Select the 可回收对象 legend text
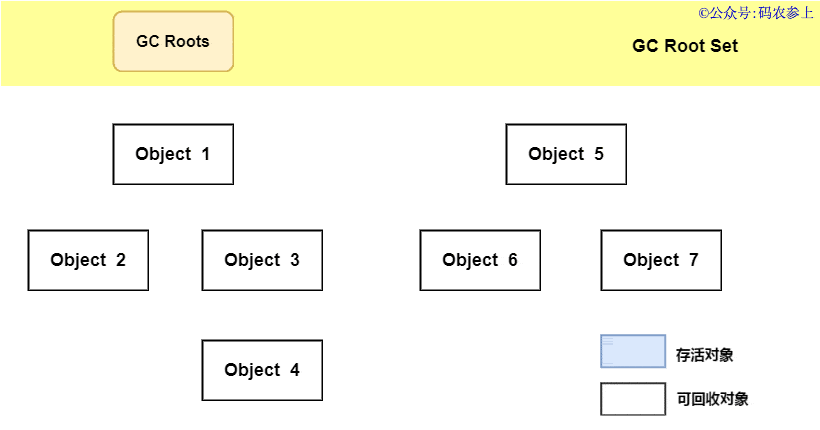The image size is (820, 430). pos(712,399)
